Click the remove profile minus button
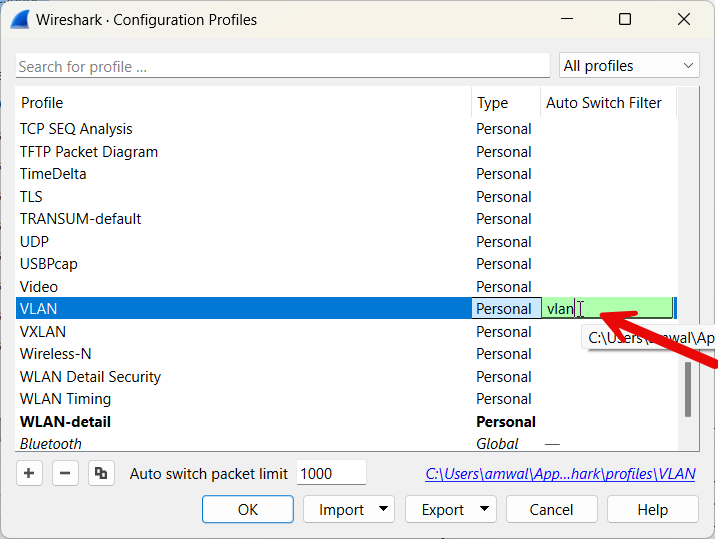Viewport: 718px width, 539px height. pos(65,473)
